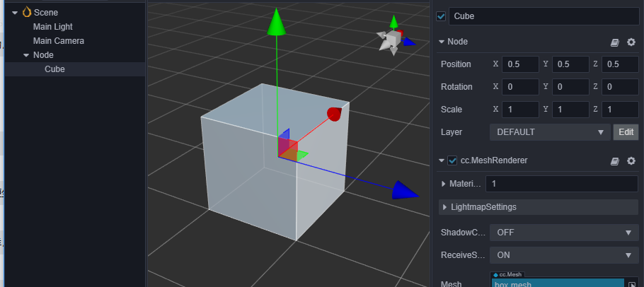Click orientation gizmo green Y cone

pos(394,22)
